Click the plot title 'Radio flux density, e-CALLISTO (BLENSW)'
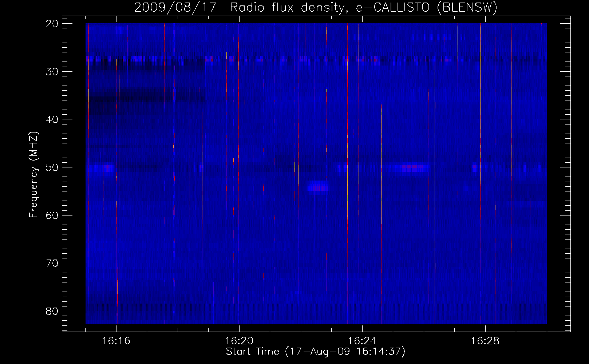589x364 pixels. [363, 8]
